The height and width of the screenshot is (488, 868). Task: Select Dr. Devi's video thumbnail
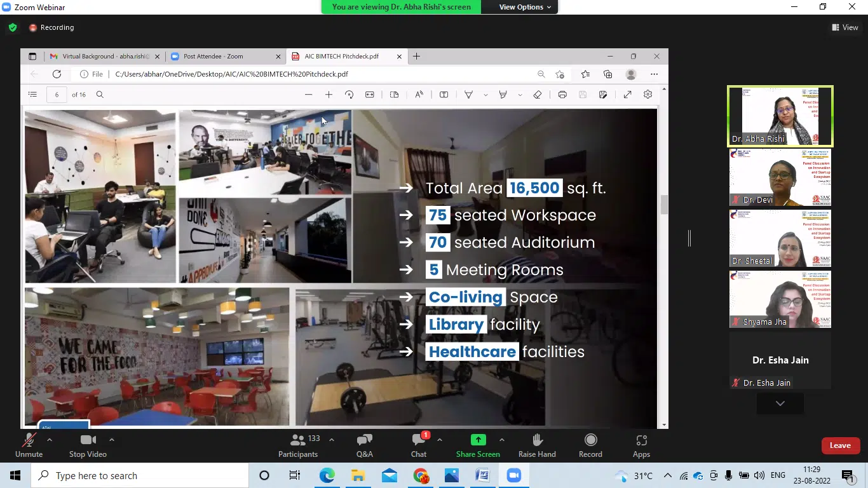780,177
